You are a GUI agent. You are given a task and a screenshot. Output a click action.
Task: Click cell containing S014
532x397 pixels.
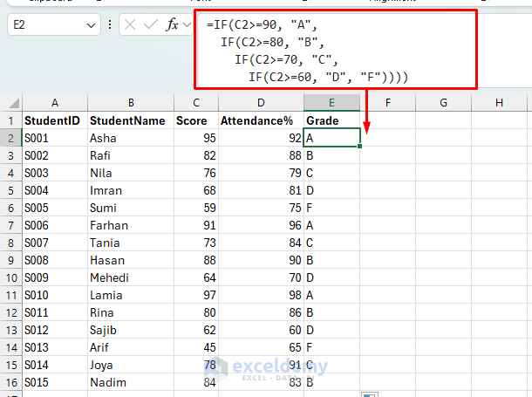(55, 365)
